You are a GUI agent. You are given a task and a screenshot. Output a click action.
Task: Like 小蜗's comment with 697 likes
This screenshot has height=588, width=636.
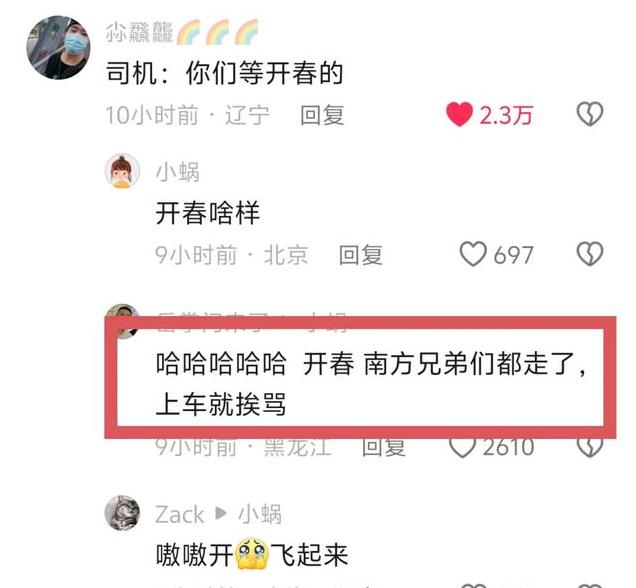click(x=473, y=254)
